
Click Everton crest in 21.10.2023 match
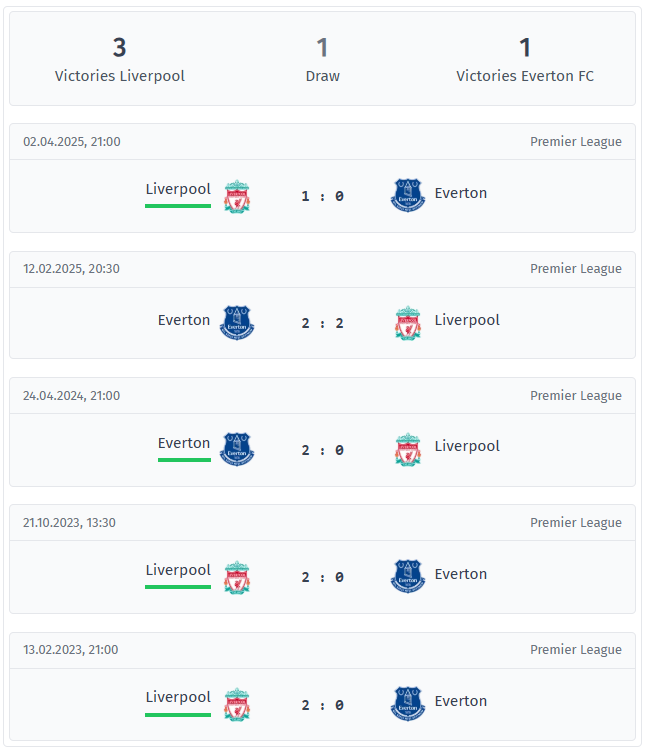click(x=408, y=576)
